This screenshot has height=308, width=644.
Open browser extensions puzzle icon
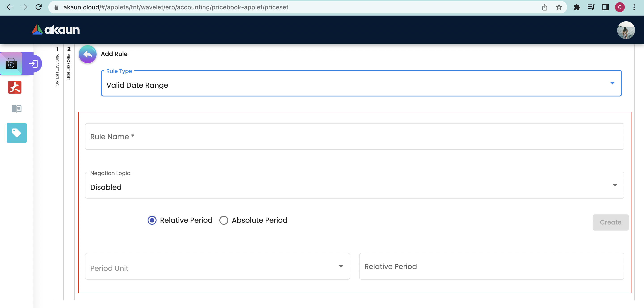point(577,7)
